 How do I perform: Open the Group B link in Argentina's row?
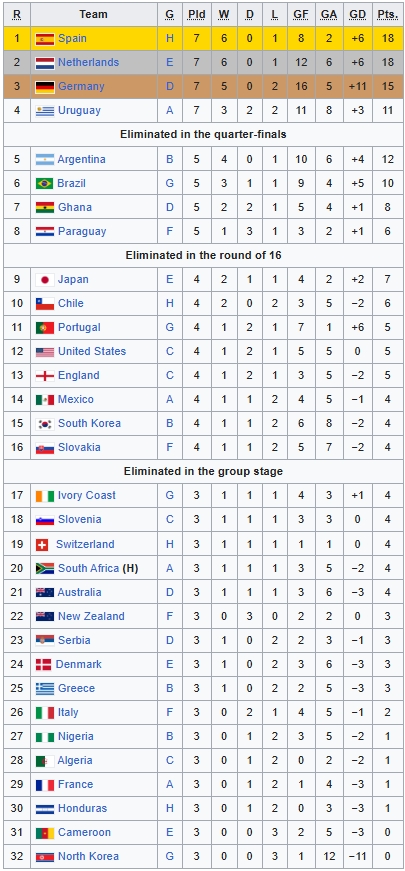[169, 159]
